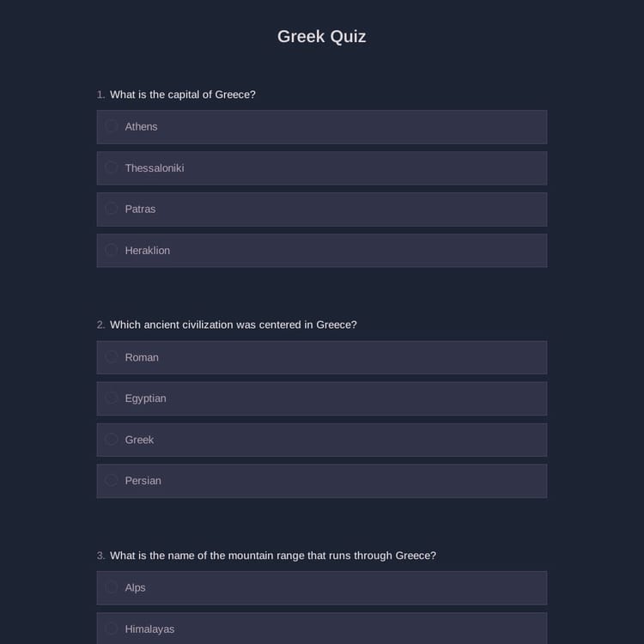
Task: Select the Egyptian radio option
Action: [112, 398]
